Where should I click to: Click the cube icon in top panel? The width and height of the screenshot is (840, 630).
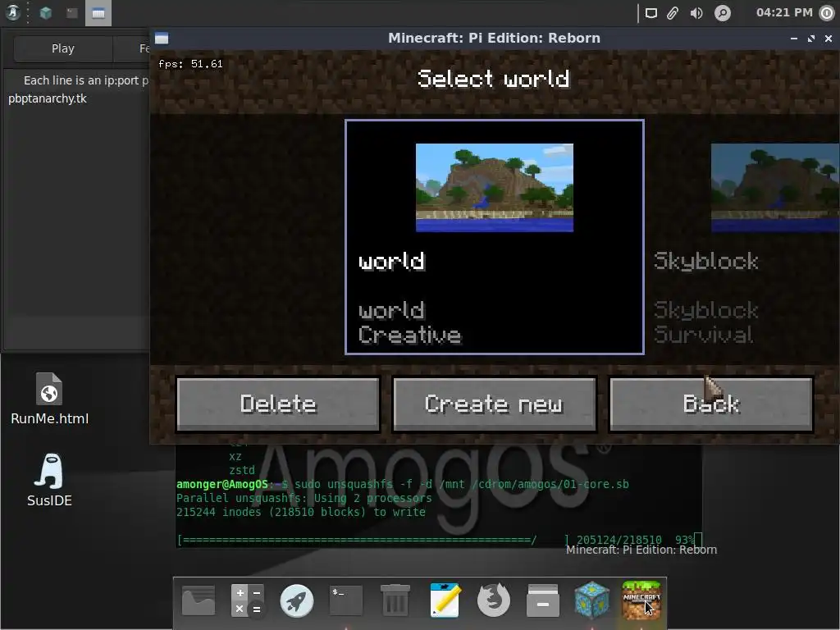coord(46,13)
